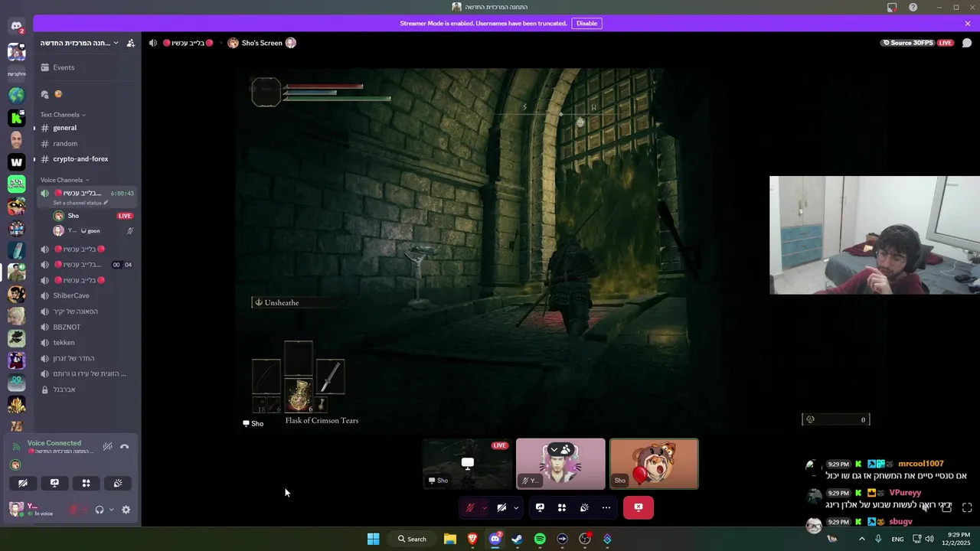Expand the server name dropdown menu
Screen dimensions: 980x551
pyautogui.click(x=116, y=43)
